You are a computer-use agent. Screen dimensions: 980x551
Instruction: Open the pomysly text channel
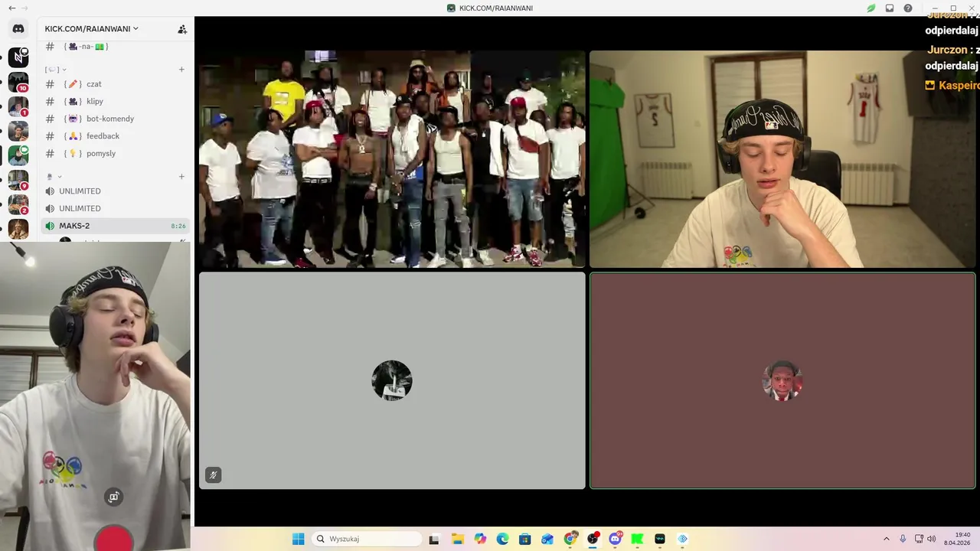click(x=115, y=153)
